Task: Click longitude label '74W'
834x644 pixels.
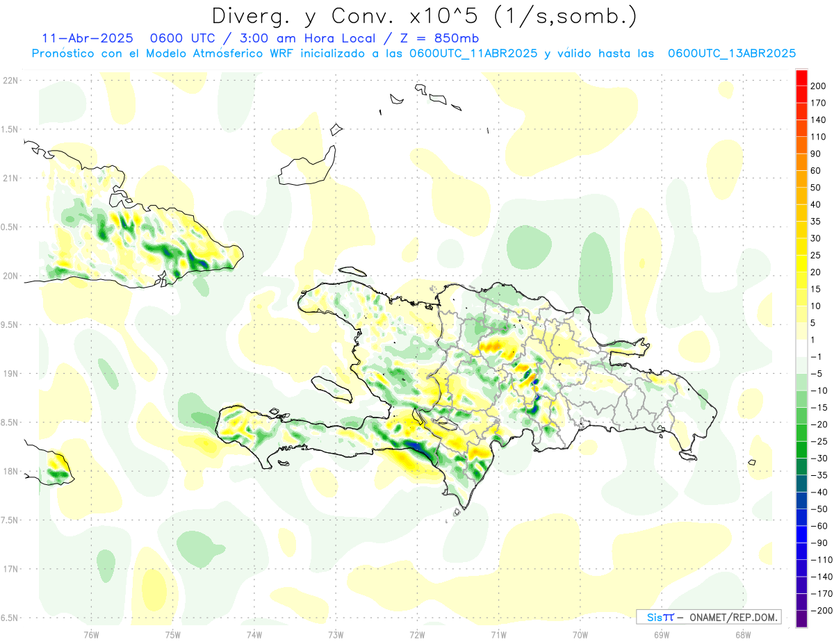Action: (254, 634)
